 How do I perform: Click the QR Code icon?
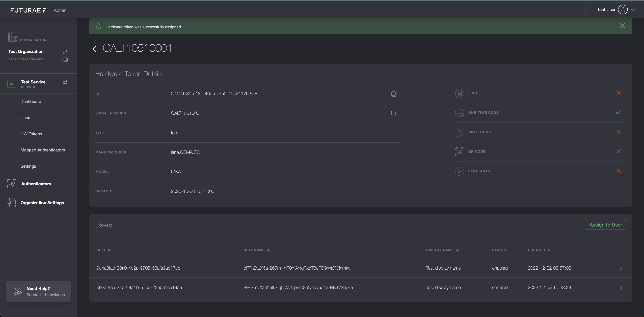(x=460, y=152)
